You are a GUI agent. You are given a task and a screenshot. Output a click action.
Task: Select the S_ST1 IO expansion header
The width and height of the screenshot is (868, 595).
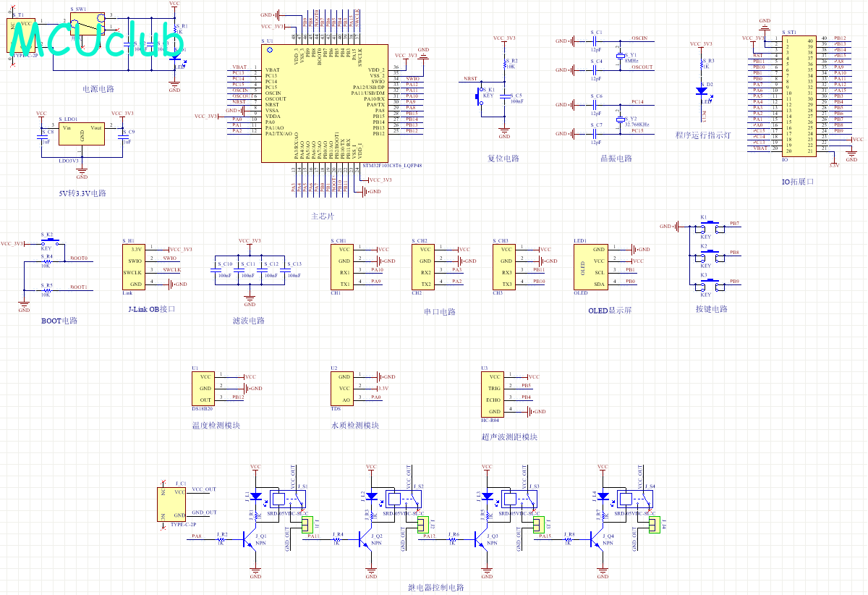[799, 95]
